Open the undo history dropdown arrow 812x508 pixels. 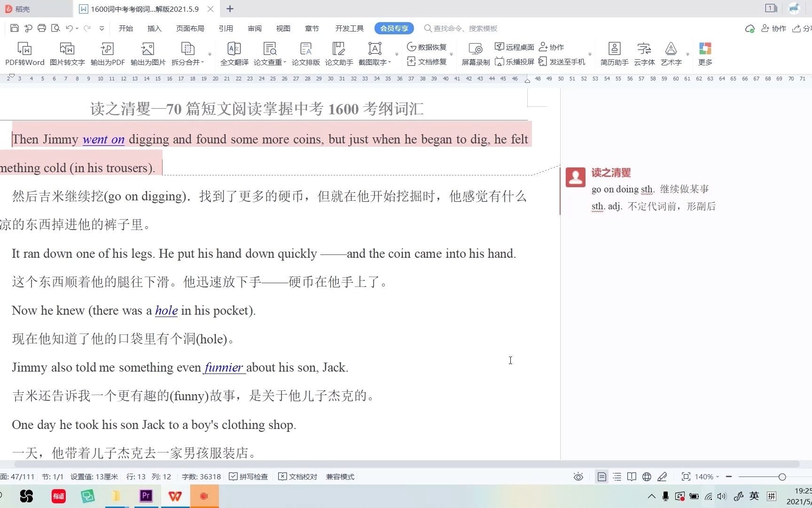[x=77, y=28]
